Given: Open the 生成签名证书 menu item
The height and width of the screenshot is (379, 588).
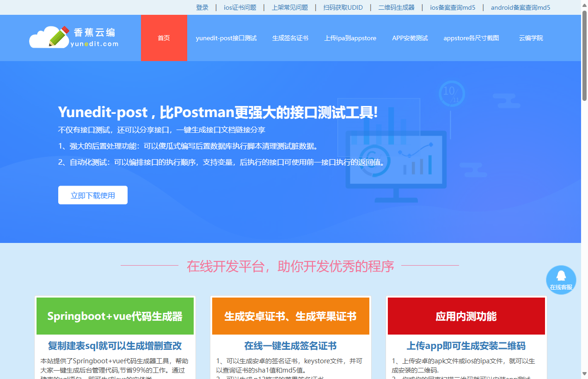Looking at the screenshot, I should point(290,38).
